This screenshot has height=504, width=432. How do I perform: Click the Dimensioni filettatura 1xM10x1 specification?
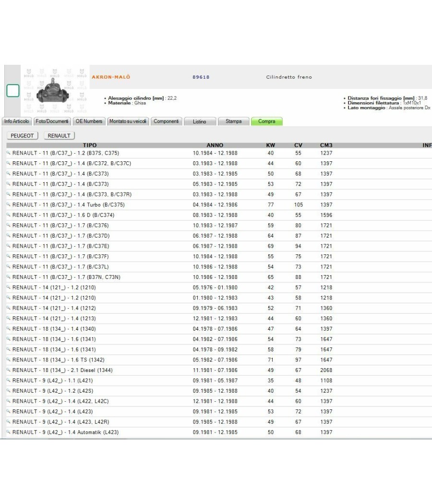384,103
